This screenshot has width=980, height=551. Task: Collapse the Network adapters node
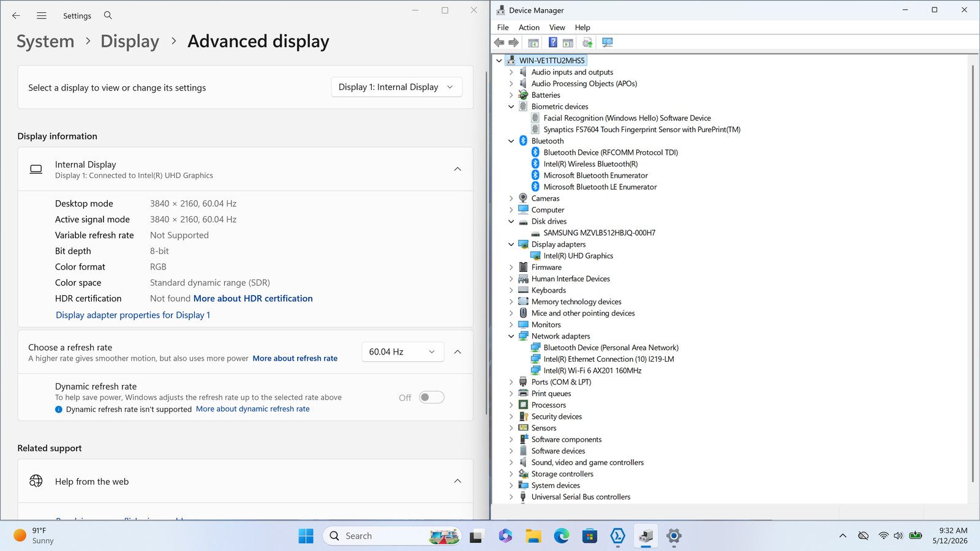(x=511, y=336)
